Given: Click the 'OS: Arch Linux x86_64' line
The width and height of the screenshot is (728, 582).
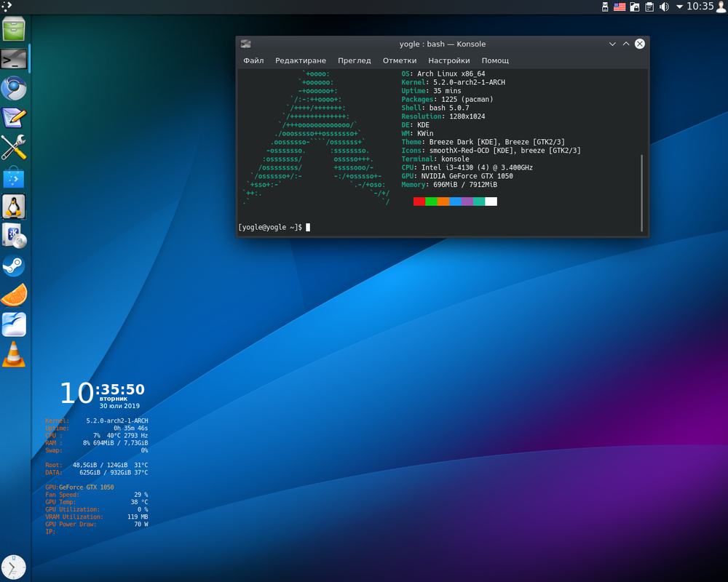Looking at the screenshot, I should pos(443,73).
